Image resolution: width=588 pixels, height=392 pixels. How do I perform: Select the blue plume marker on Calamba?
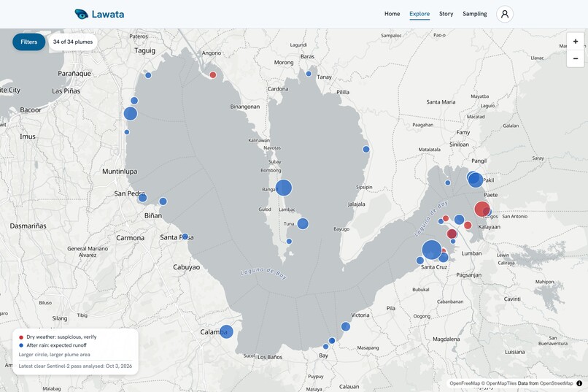[x=226, y=331]
